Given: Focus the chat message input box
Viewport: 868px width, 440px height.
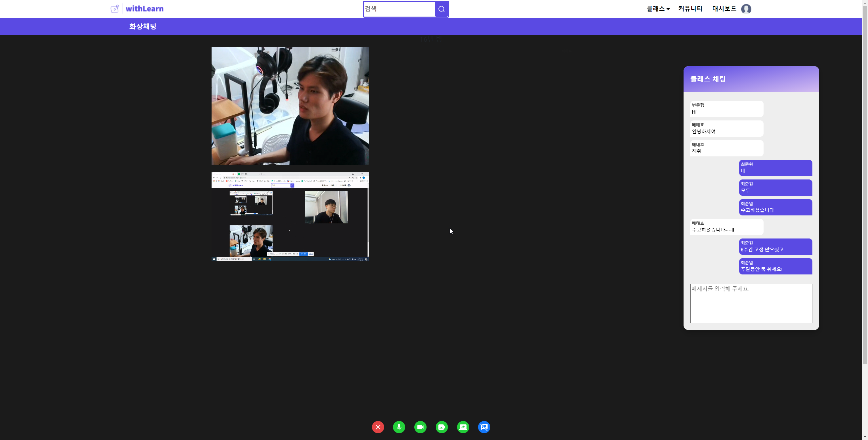Looking at the screenshot, I should coord(751,303).
